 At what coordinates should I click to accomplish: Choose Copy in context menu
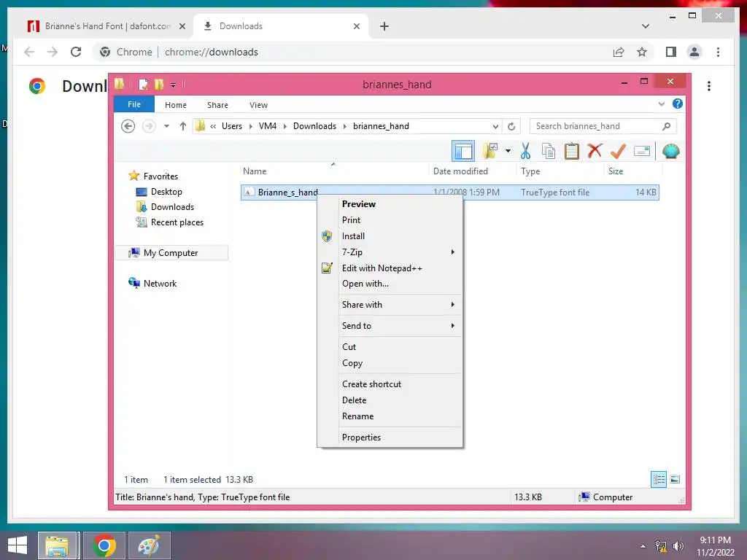(390, 363)
